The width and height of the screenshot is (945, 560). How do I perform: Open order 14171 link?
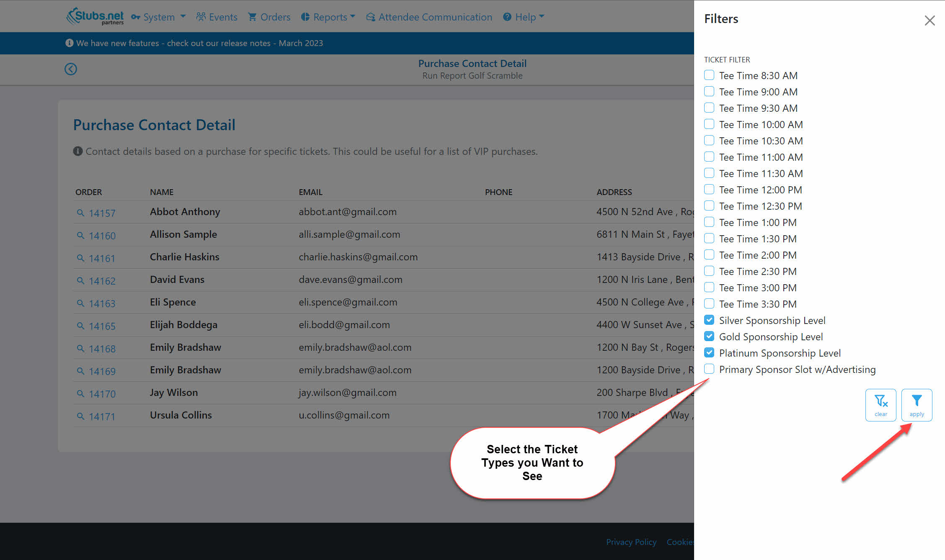pyautogui.click(x=102, y=416)
